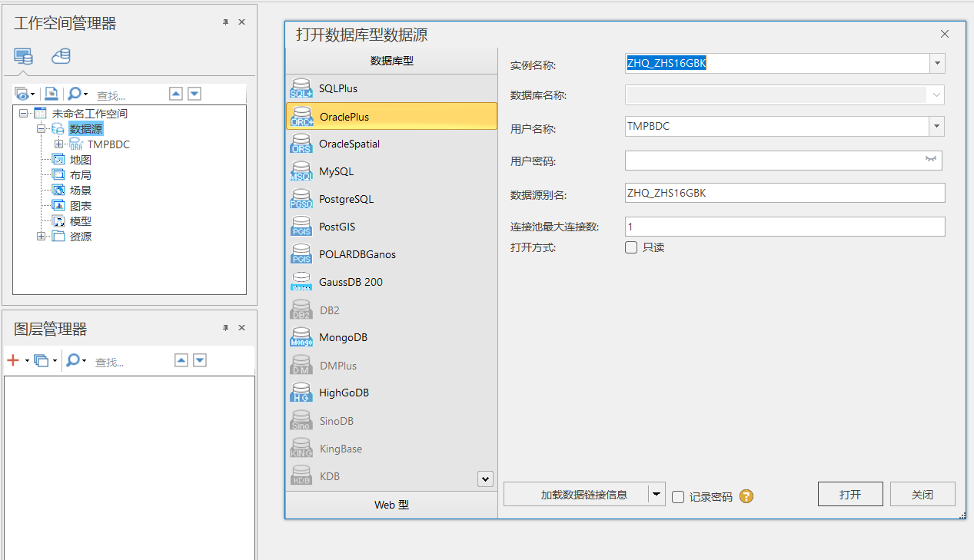Click the 加载数据链接信息 button
974x560 pixels.
tap(576, 495)
